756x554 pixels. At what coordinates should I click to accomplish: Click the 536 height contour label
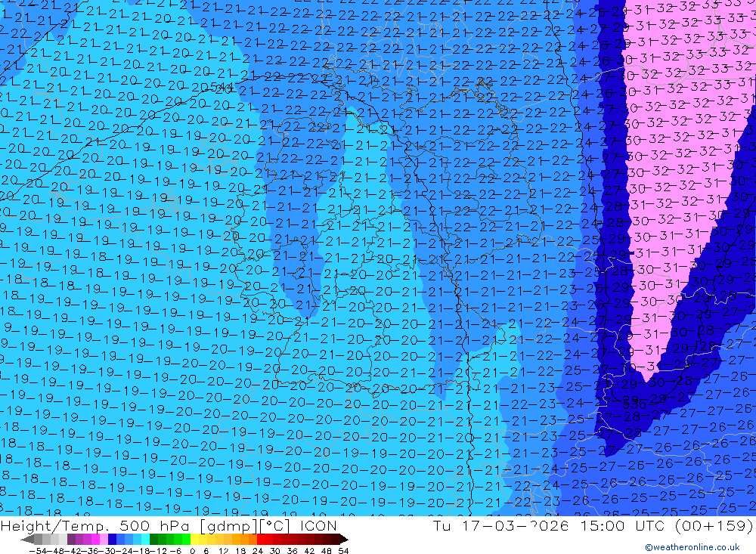(x=634, y=404)
